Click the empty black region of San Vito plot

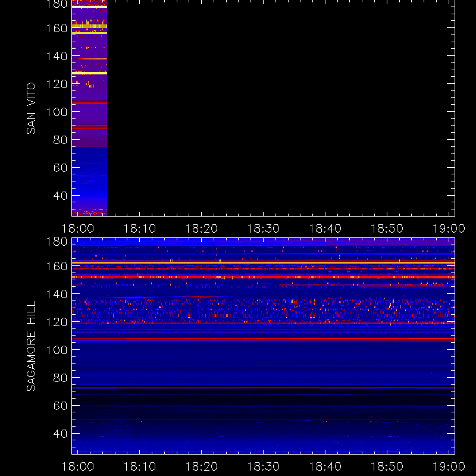click(x=281, y=108)
